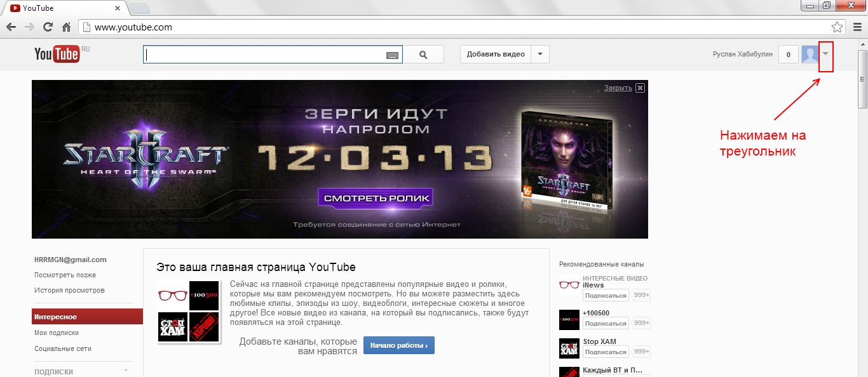Image resolution: width=868 pixels, height=377 pixels.
Task: Subscribe to Stop XAM with Подписаться
Action: [606, 352]
